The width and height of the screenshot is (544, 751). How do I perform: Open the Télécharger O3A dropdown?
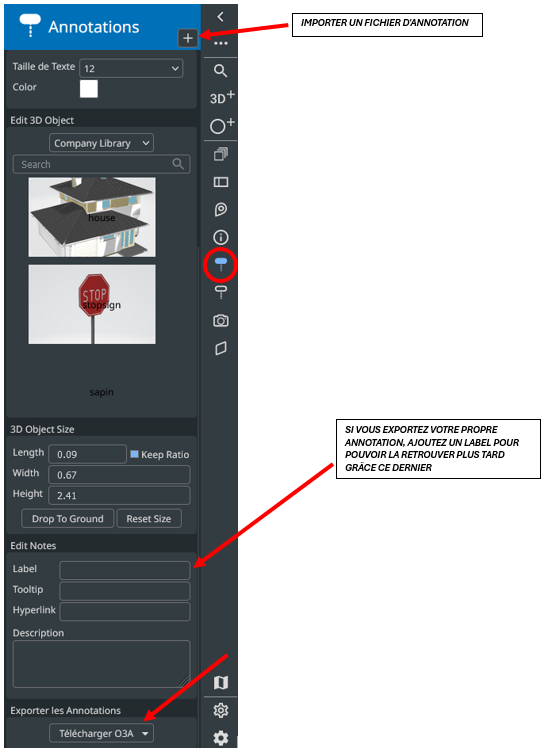click(x=102, y=733)
